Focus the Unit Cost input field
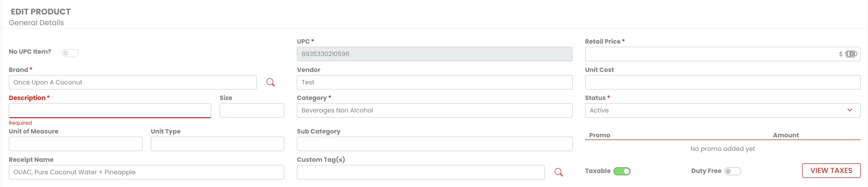Image resolution: width=868 pixels, height=187 pixels. (x=723, y=82)
